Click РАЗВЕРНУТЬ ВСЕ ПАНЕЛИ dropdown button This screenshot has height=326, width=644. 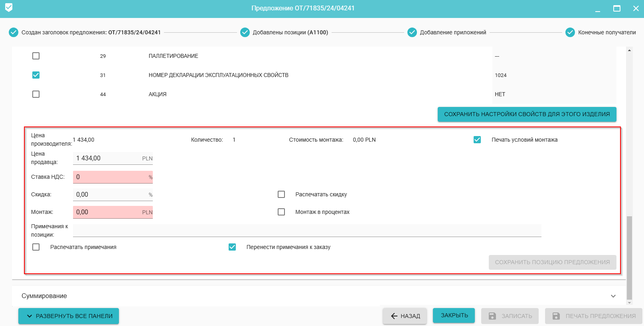click(x=69, y=316)
